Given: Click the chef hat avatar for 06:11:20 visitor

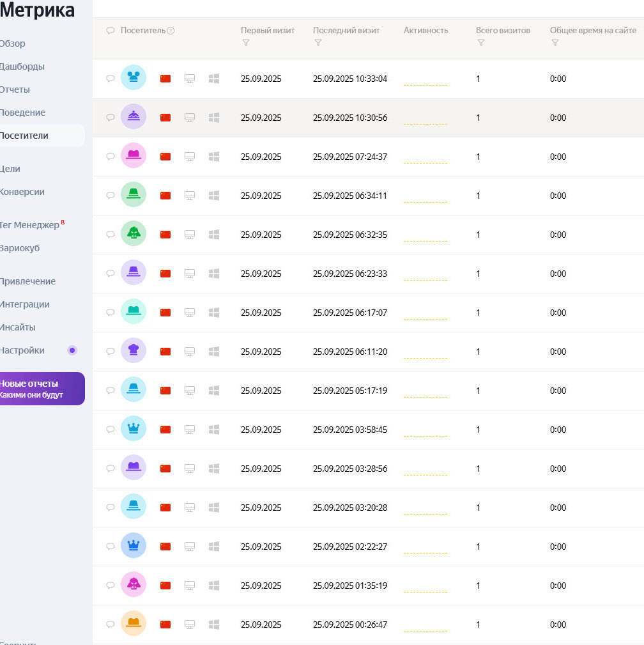Looking at the screenshot, I should click(134, 351).
